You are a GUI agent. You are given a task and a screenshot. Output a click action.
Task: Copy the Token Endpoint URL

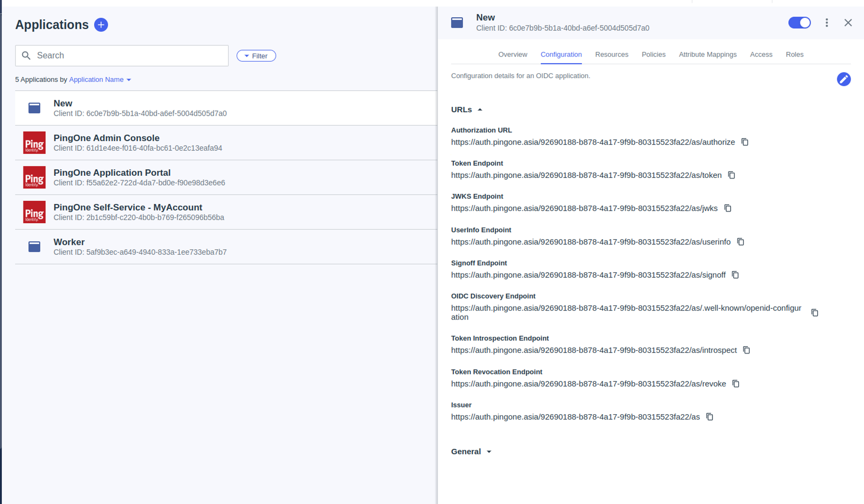[x=731, y=175]
